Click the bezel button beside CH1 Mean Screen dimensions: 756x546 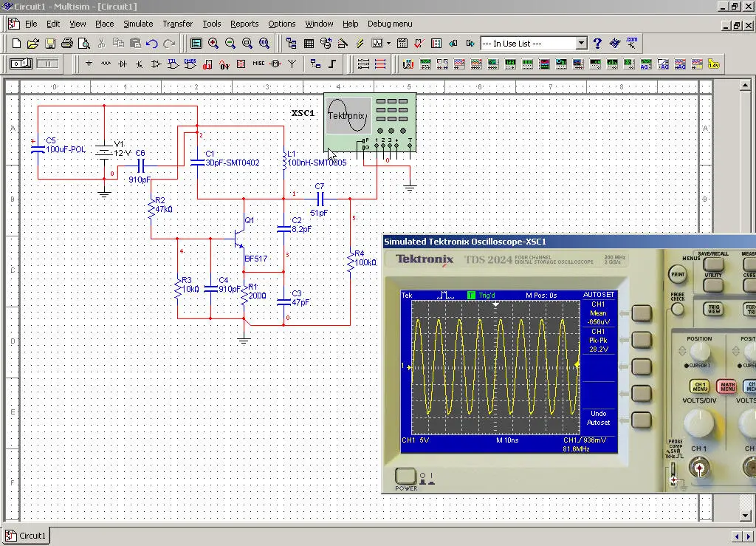pyautogui.click(x=642, y=313)
